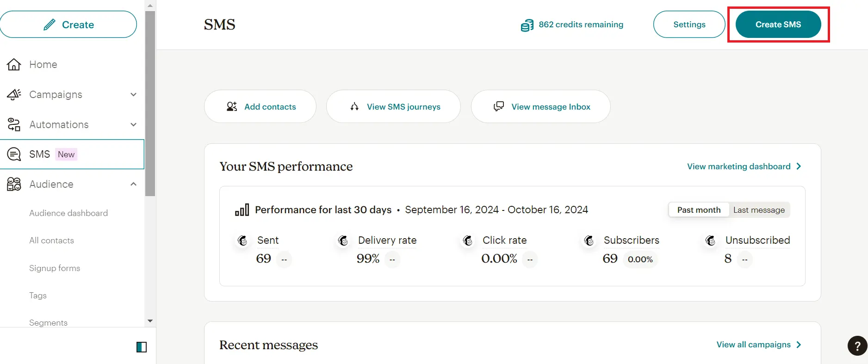Open Audience dashboard in sidebar
This screenshot has width=868, height=364.
(68, 213)
